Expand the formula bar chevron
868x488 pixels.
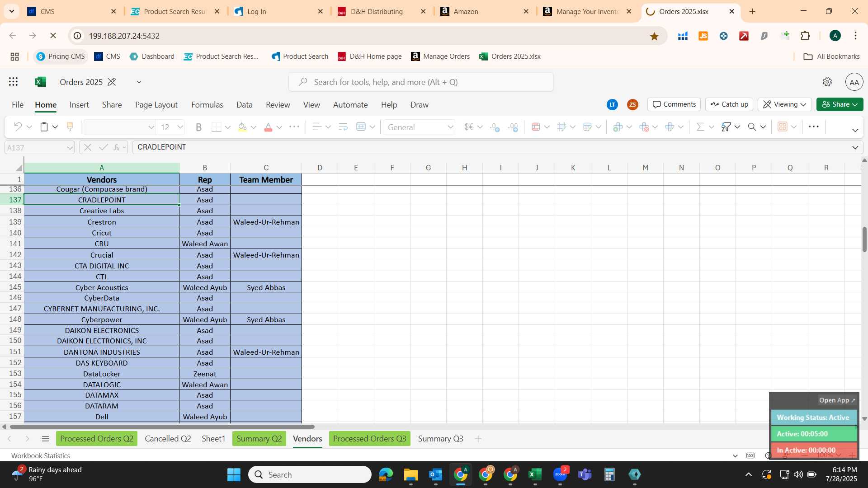[855, 147]
